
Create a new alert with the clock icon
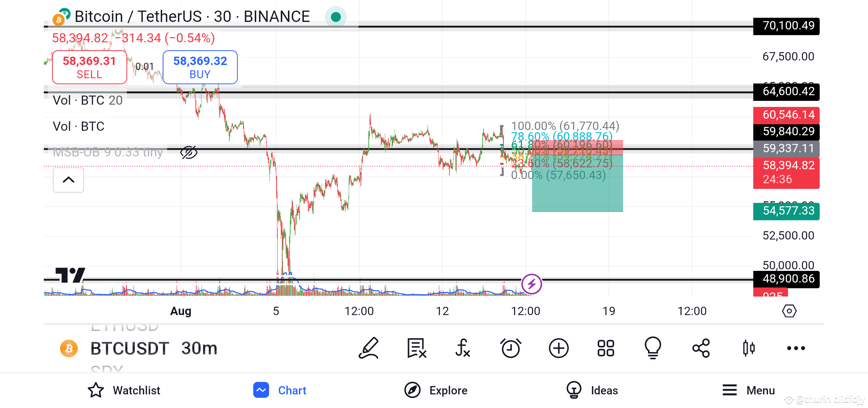[x=511, y=348]
